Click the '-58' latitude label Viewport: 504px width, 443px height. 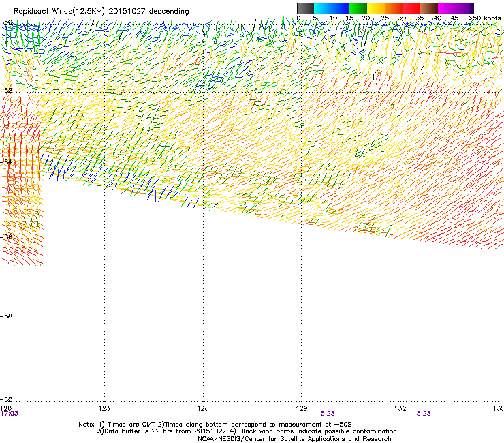click(6, 316)
